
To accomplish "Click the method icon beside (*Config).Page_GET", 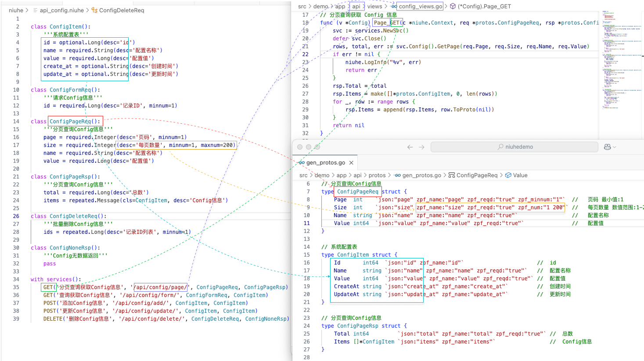I will tap(453, 6).
